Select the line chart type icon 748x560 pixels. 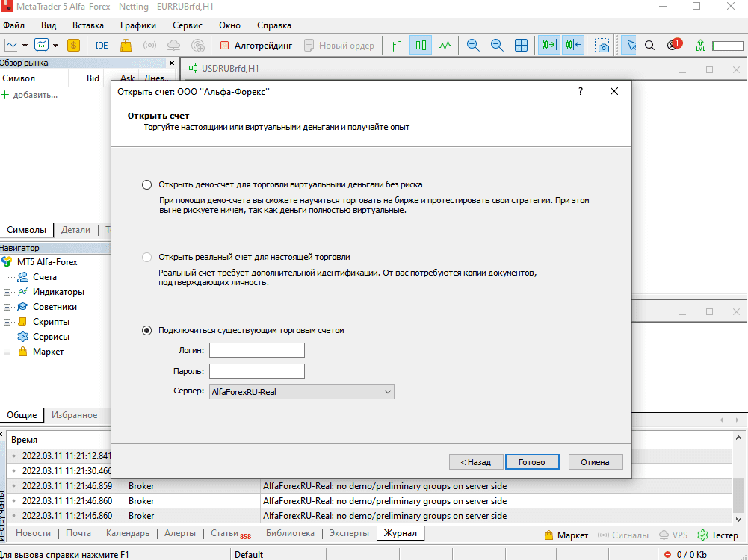tap(445, 46)
